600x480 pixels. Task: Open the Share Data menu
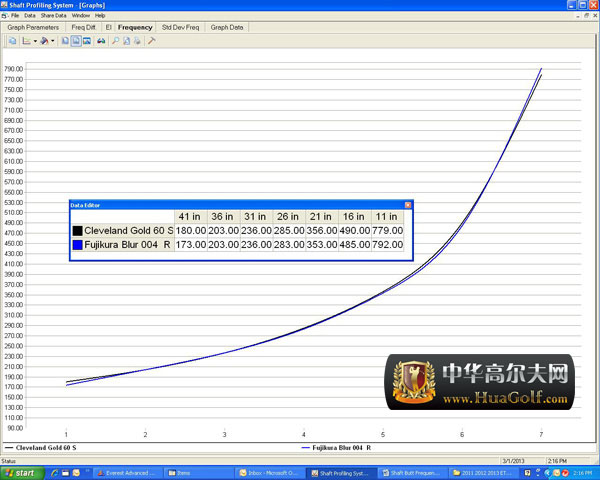tap(53, 16)
